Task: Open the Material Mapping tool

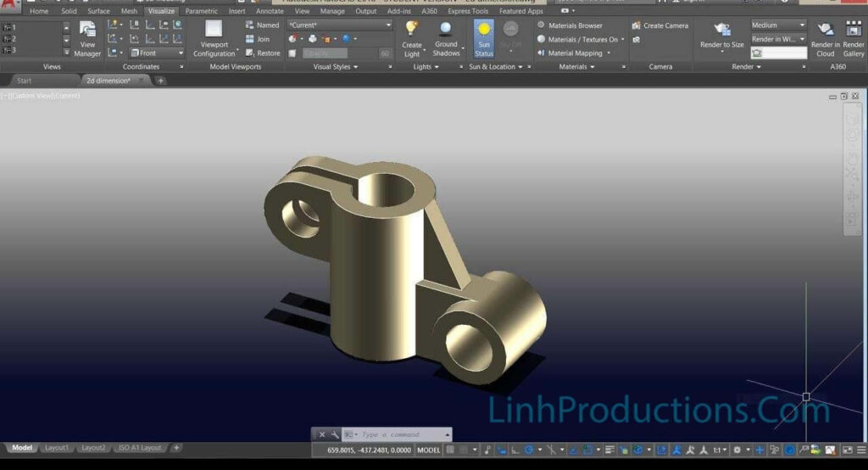Action: click(574, 53)
